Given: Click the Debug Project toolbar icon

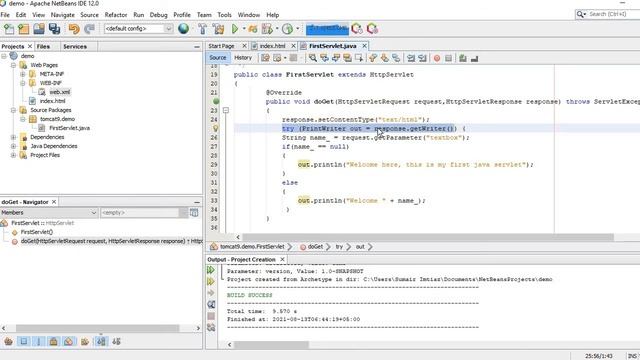Looking at the screenshot, I should [267, 29].
